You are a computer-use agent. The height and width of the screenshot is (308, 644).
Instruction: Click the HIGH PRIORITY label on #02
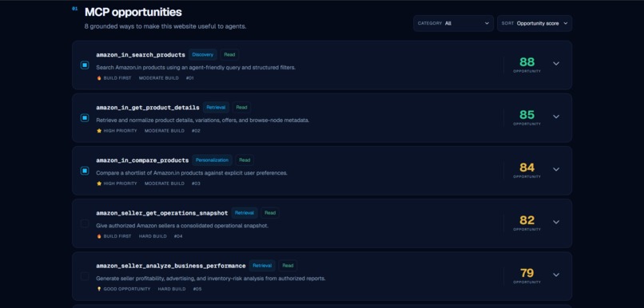[x=120, y=131]
